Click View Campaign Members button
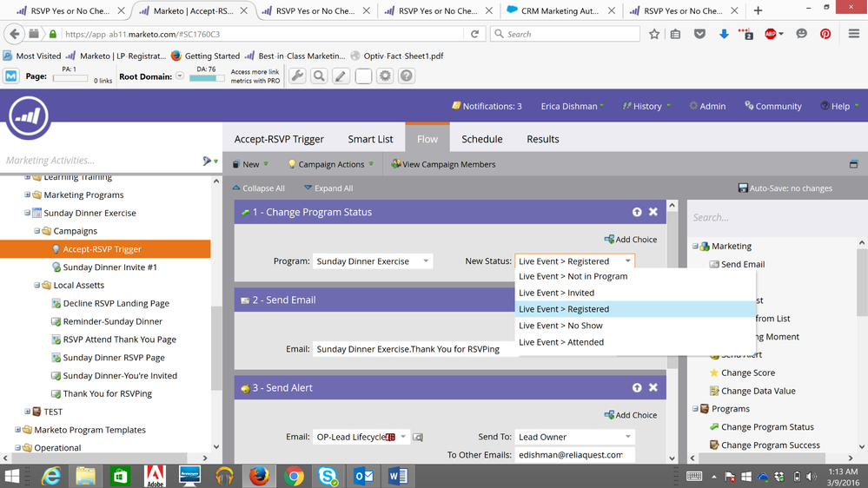This screenshot has width=868, height=488. click(x=443, y=164)
